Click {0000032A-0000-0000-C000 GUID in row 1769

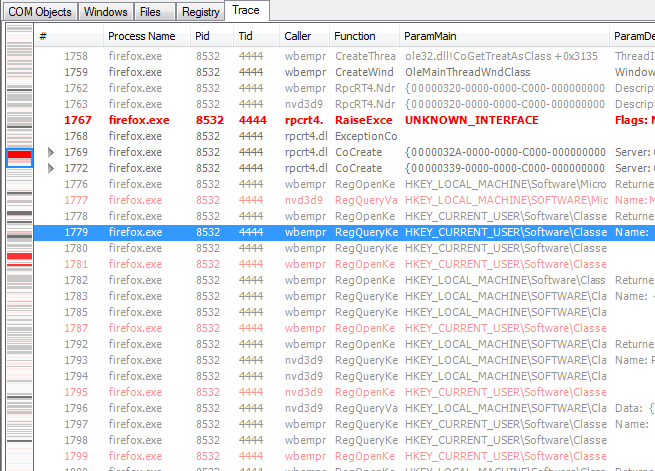505,152
